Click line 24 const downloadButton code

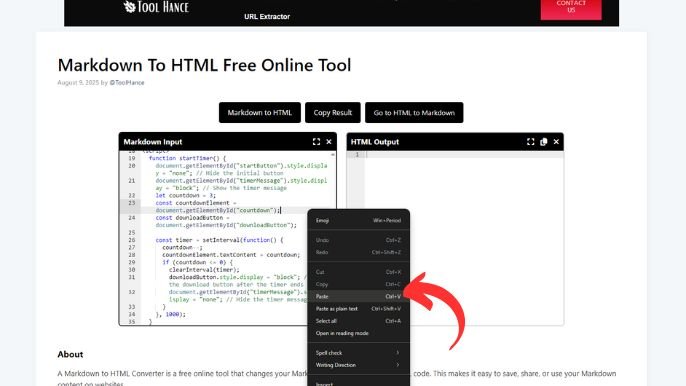pyautogui.click(x=226, y=221)
